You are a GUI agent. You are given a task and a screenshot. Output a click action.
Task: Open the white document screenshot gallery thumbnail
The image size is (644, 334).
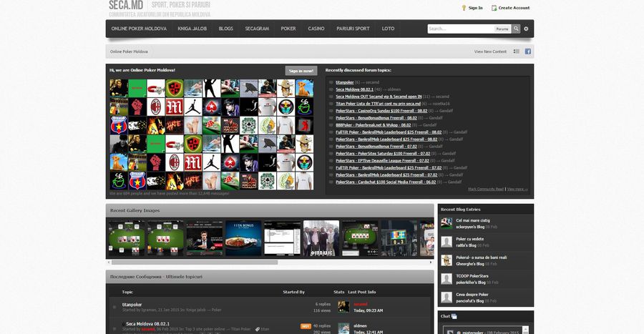click(x=282, y=238)
